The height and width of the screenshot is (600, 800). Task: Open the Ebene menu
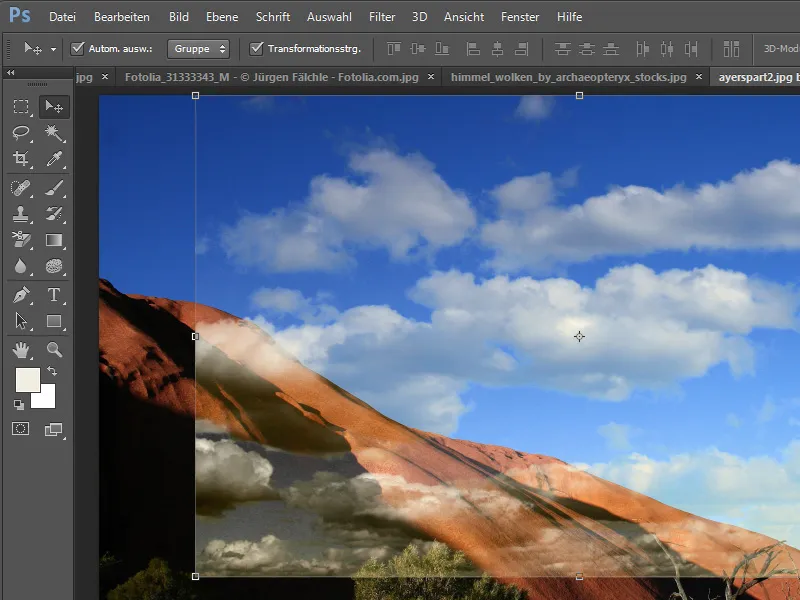coord(222,17)
